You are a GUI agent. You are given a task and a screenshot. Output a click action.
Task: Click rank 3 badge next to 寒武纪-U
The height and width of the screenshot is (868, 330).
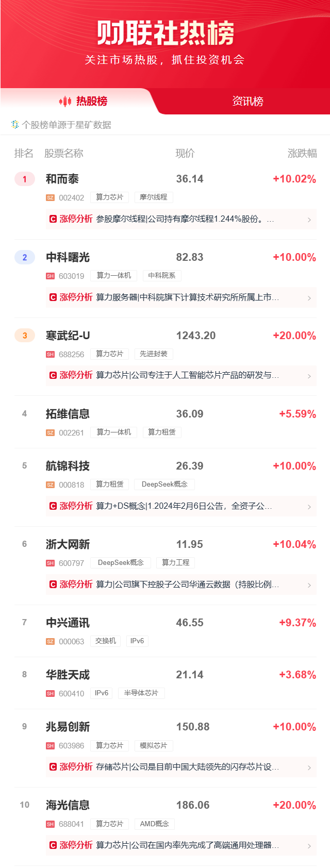coord(24,336)
